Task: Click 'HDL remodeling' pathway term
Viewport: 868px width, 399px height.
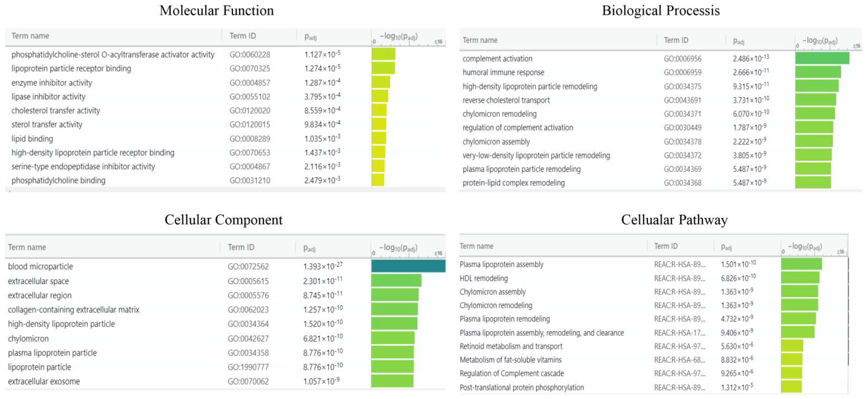Action: [x=484, y=278]
